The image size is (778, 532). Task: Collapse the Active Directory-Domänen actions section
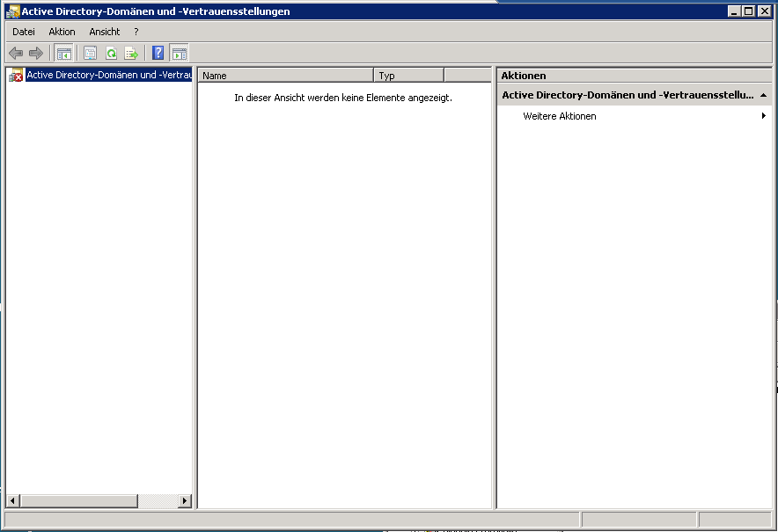click(763, 95)
